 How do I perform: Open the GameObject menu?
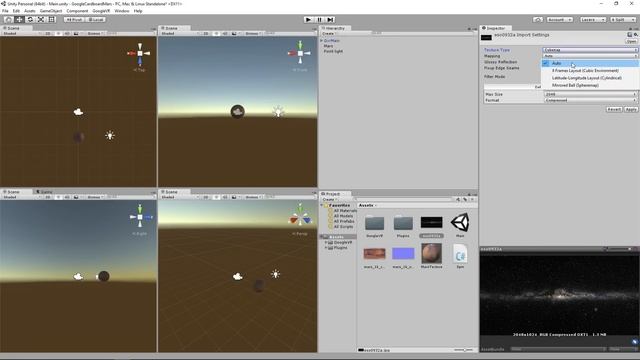click(51, 11)
